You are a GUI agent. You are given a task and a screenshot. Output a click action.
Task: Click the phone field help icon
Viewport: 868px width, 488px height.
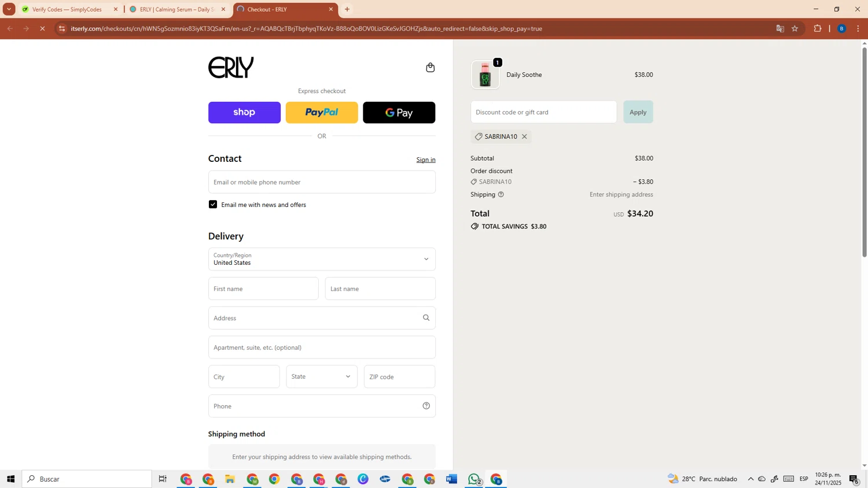click(x=426, y=406)
